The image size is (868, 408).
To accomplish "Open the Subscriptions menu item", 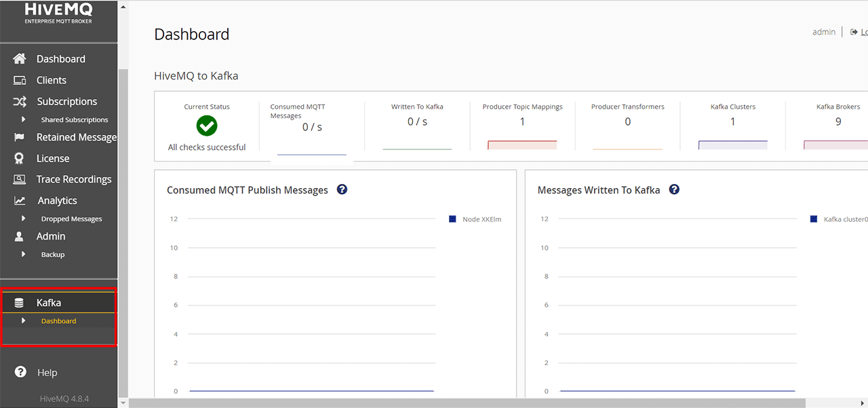I will (x=67, y=101).
